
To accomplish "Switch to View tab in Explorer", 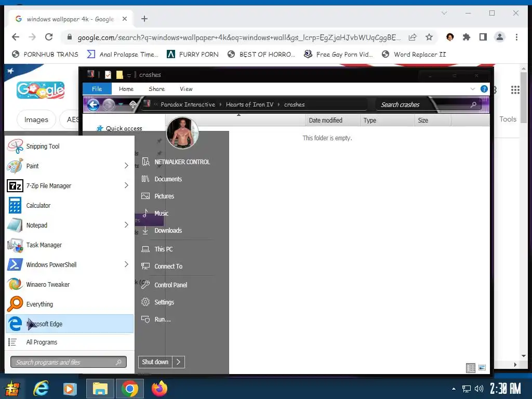I will point(187,89).
